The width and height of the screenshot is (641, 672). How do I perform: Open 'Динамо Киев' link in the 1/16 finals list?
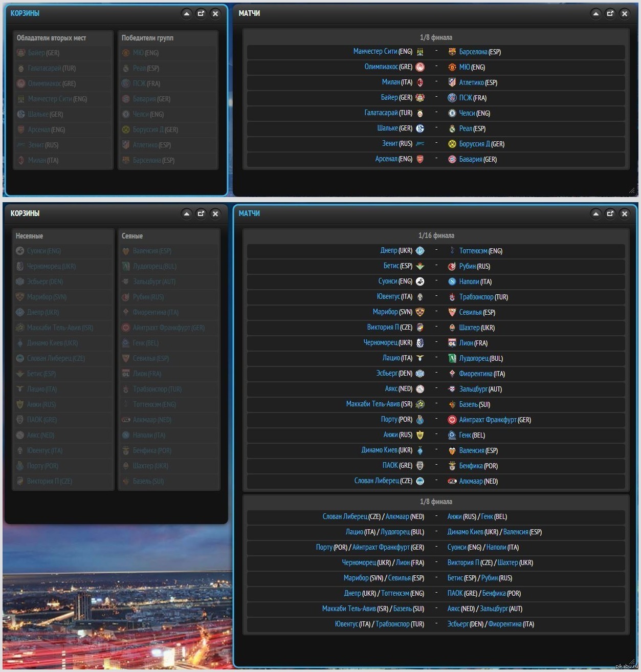point(379,450)
